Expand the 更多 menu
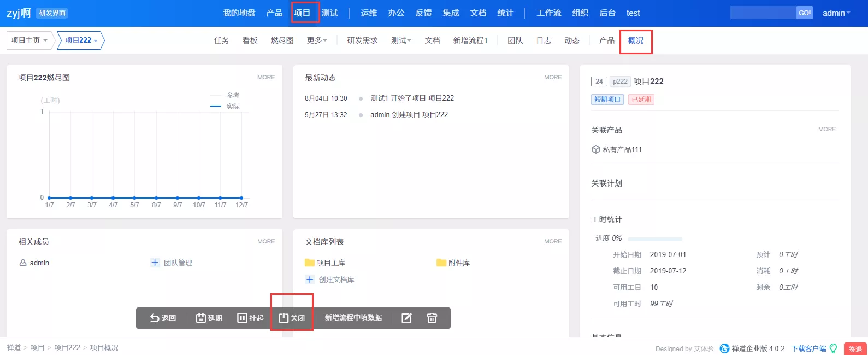This screenshot has width=868, height=355. pyautogui.click(x=317, y=40)
